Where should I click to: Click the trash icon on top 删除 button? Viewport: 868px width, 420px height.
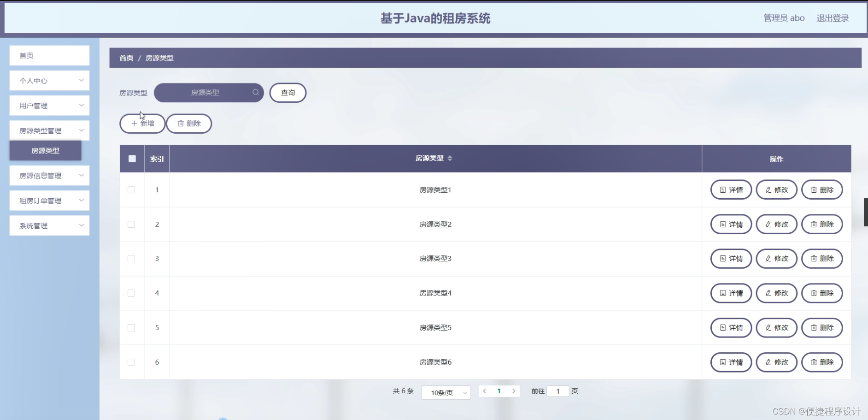(181, 124)
